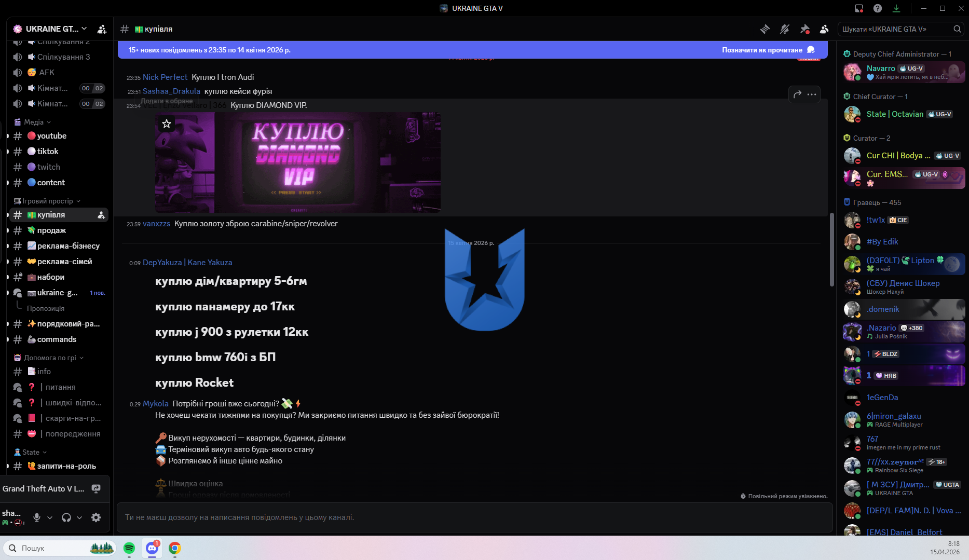
Task: Toggle the member list panel
Action: coord(824,29)
